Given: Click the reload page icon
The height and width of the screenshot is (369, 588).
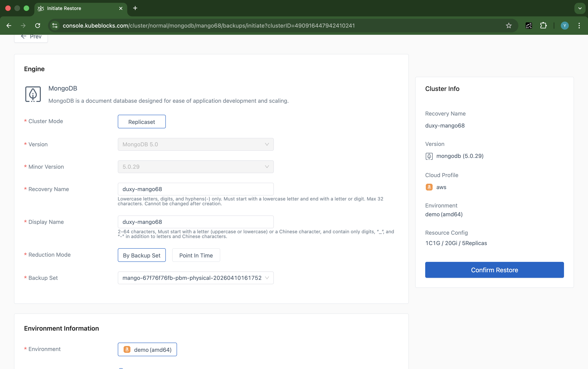Looking at the screenshot, I should coord(37,25).
